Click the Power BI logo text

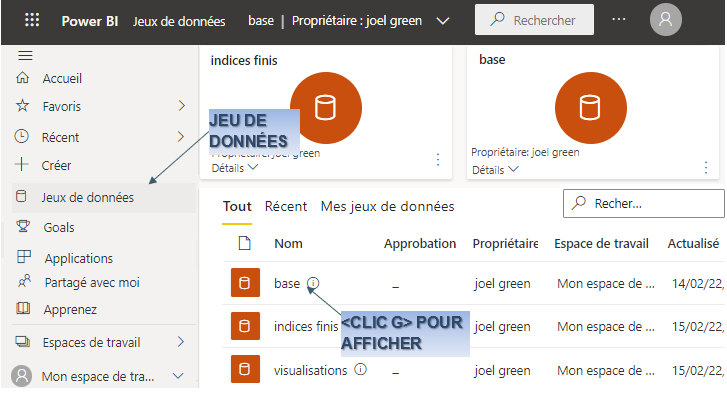90,21
